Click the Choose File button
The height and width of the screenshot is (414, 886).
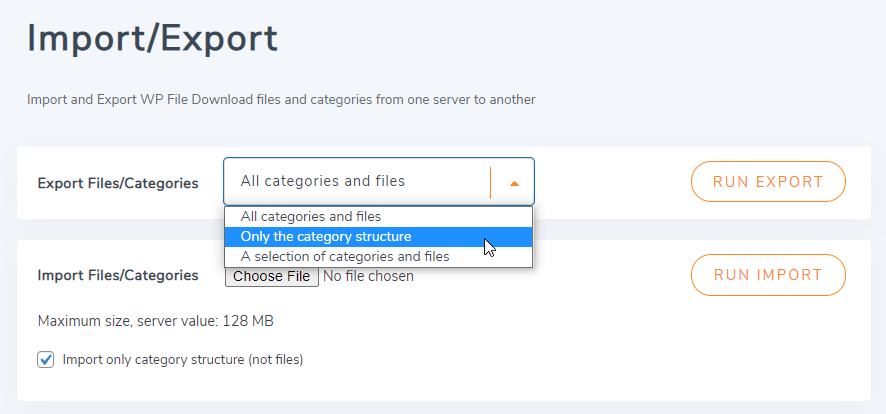(x=271, y=276)
